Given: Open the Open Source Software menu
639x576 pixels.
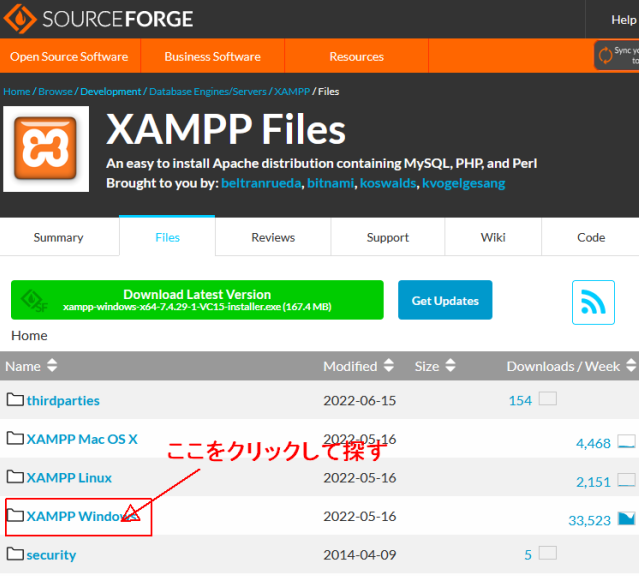Looking at the screenshot, I should coord(69,56).
